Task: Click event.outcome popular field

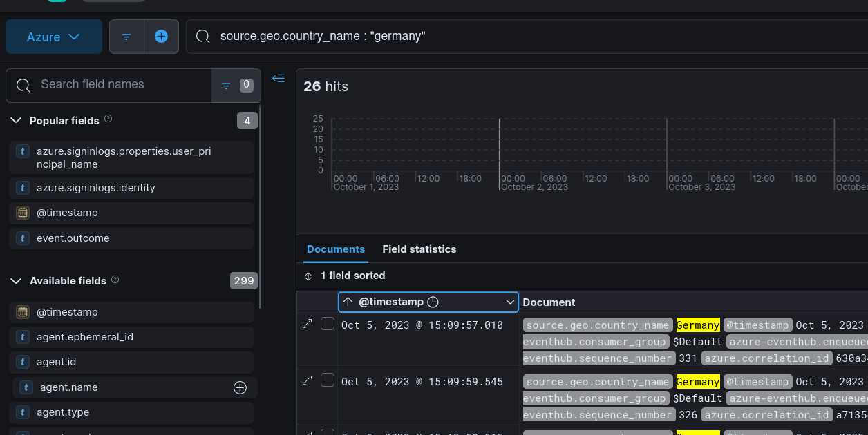Action: pos(73,238)
